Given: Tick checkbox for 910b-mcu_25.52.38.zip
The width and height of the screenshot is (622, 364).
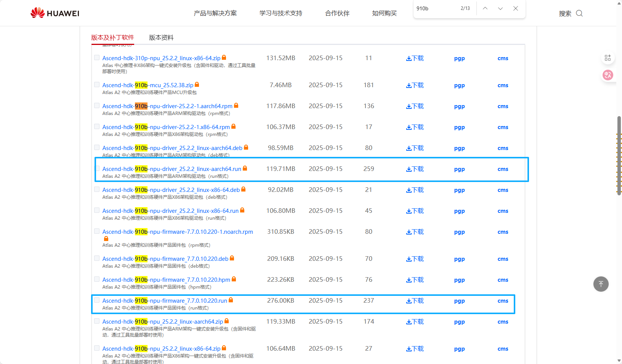Looking at the screenshot, I should point(97,85).
